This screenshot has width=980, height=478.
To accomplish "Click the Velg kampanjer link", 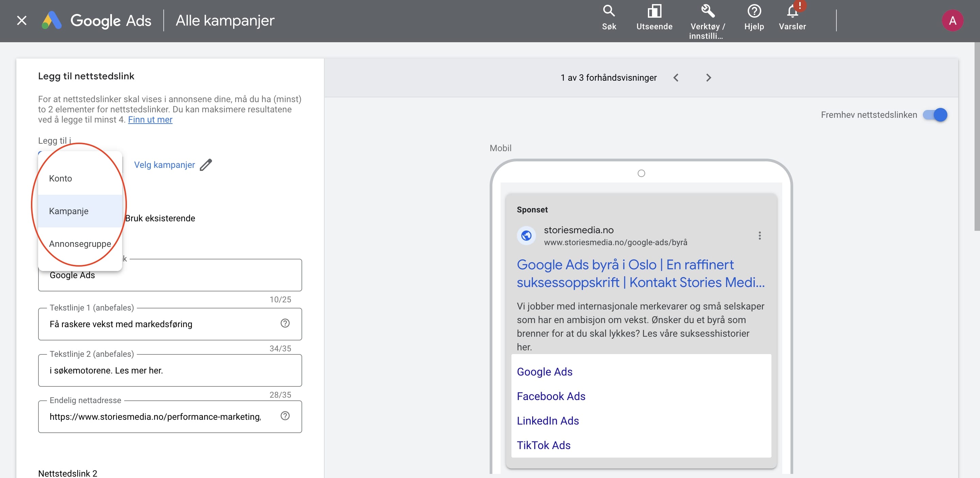I will pos(164,165).
